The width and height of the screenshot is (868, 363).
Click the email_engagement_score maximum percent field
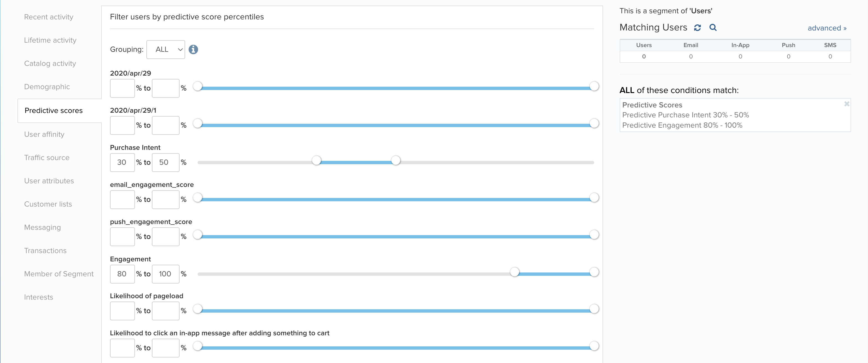click(165, 199)
